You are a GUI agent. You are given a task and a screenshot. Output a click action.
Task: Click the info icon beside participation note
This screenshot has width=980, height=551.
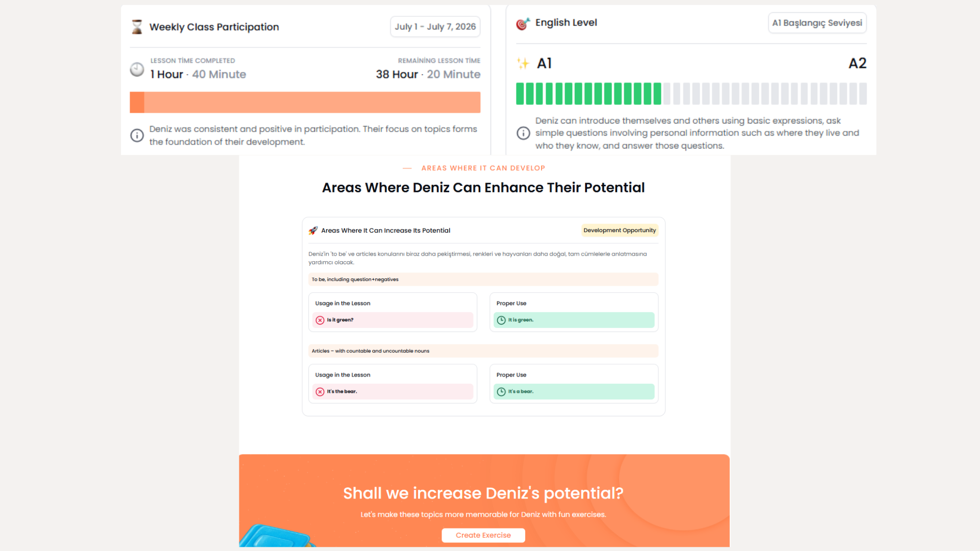(x=137, y=135)
